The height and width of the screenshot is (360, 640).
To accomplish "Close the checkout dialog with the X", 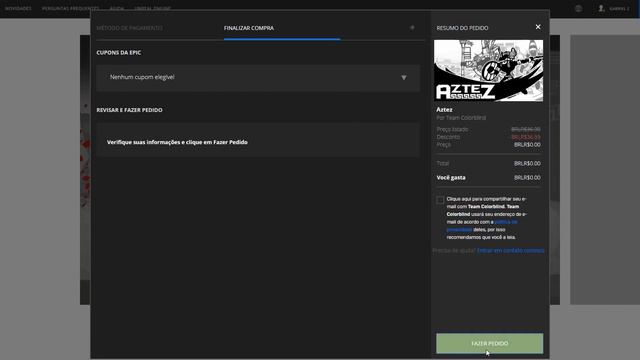I will [538, 27].
